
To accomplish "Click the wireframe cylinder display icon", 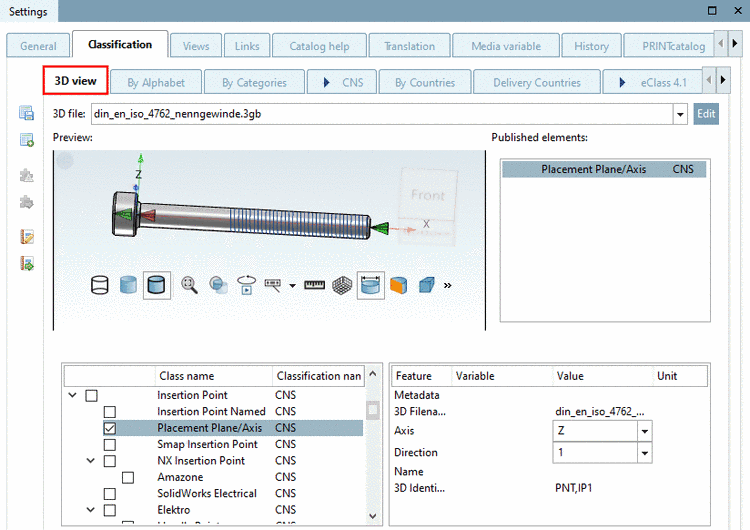I will [100, 285].
